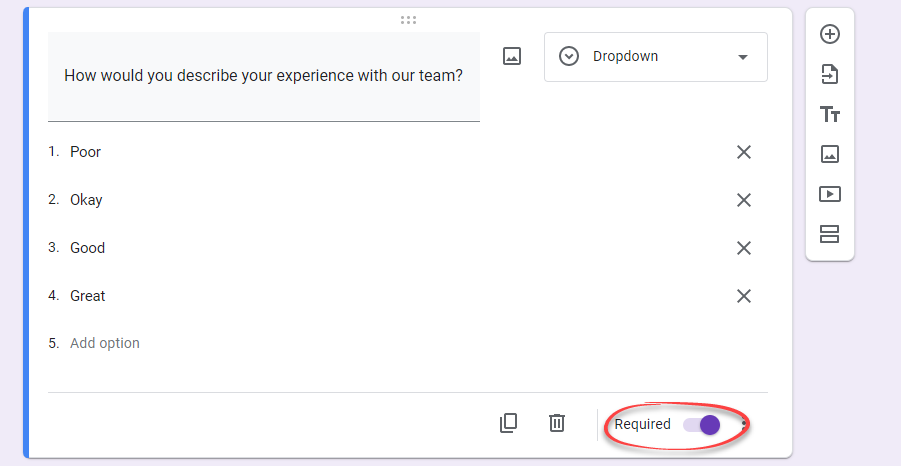The height and width of the screenshot is (466, 901).
Task: Insert image next to question title
Action: (x=512, y=56)
